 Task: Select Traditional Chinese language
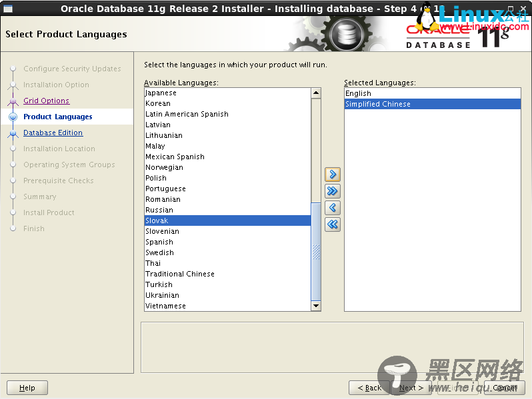point(227,274)
